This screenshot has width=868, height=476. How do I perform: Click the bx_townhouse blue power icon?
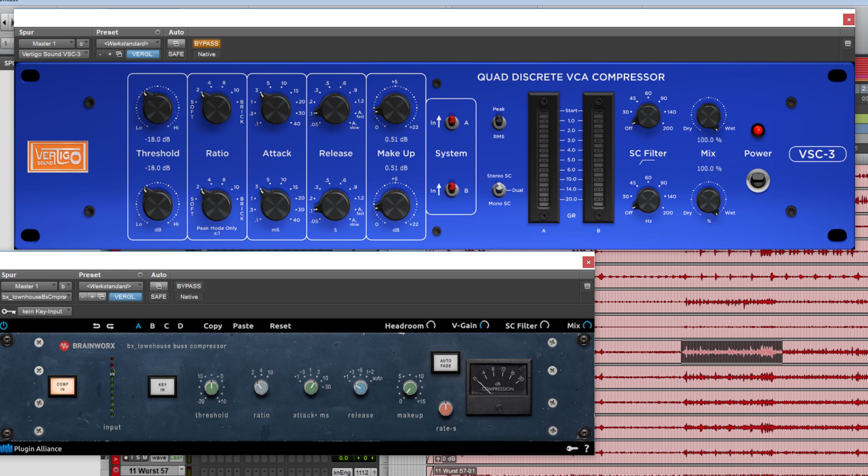click(4, 326)
